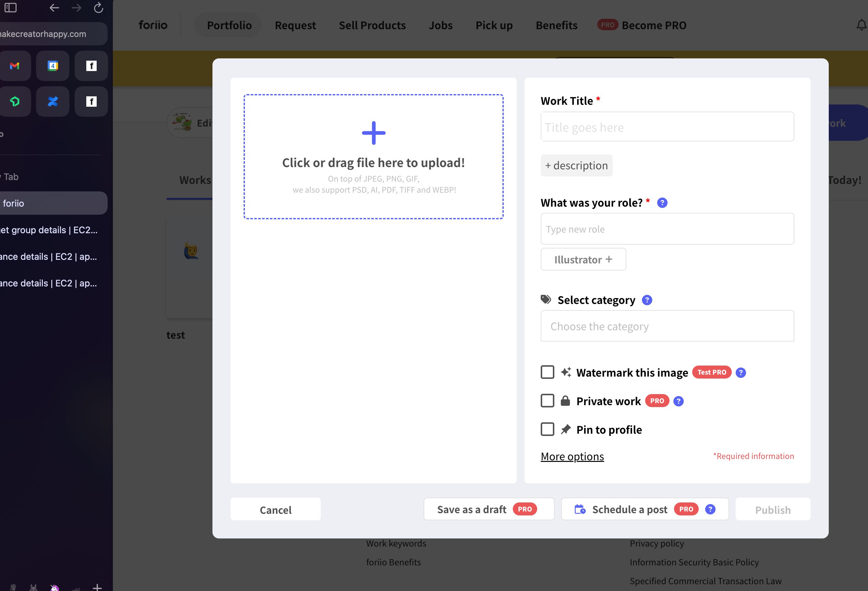Viewport: 868px width, 591px height.
Task: Click help icon next to Watermark option
Action: (x=740, y=372)
